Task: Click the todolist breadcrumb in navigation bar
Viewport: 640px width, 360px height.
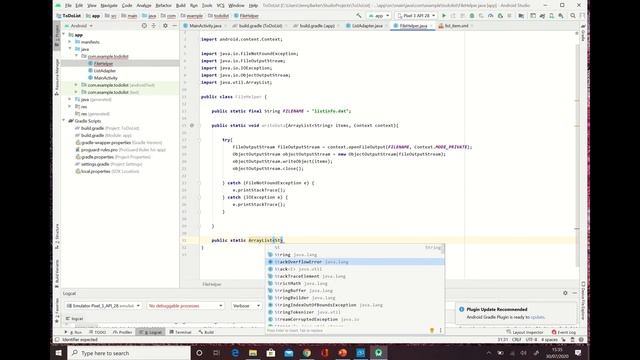Action: coord(221,16)
